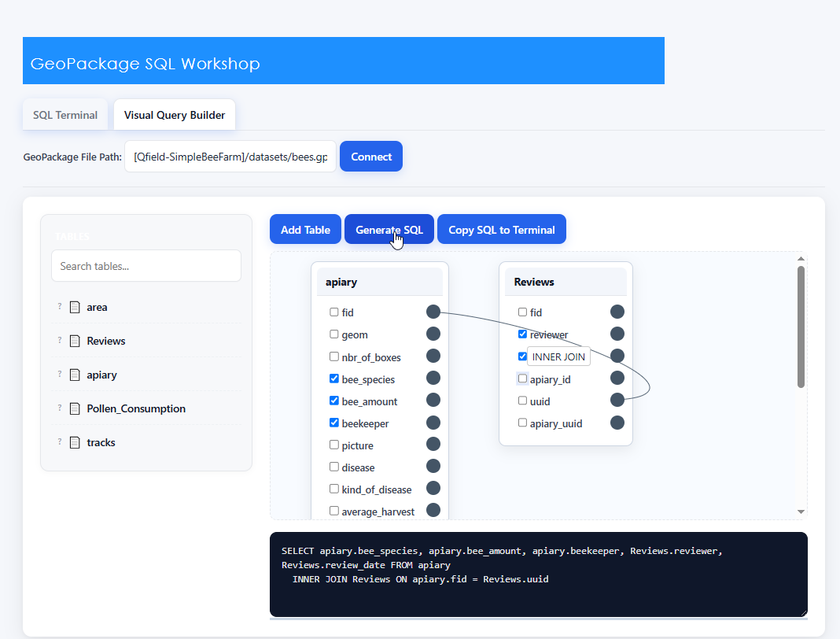Check the average_harvest checkbox
This screenshot has width=840, height=639.
click(x=334, y=511)
